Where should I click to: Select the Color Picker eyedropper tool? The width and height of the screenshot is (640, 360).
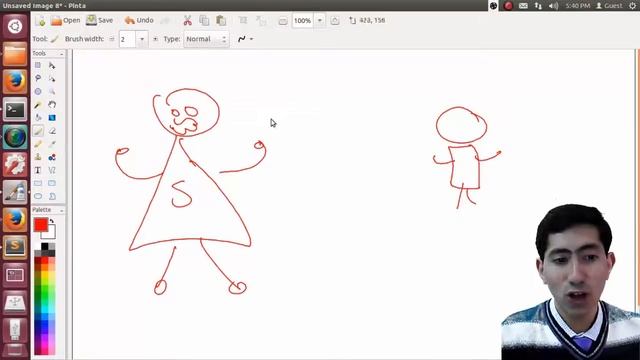[52, 144]
